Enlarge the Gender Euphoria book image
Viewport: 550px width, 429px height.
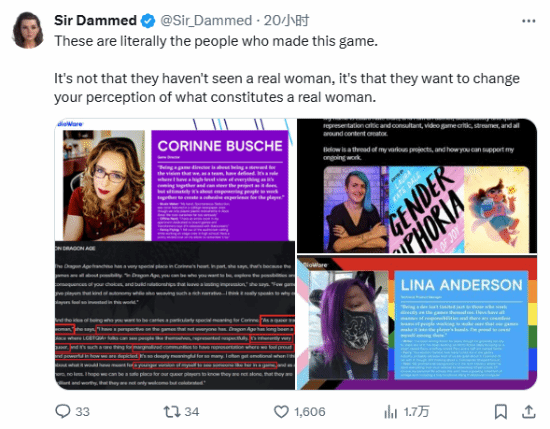click(x=417, y=186)
